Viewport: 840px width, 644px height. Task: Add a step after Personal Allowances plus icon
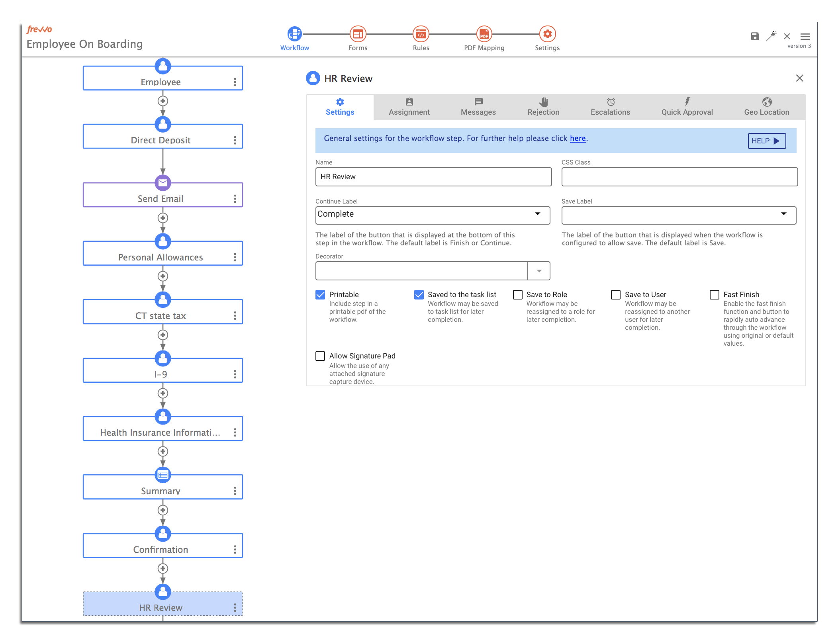(163, 276)
